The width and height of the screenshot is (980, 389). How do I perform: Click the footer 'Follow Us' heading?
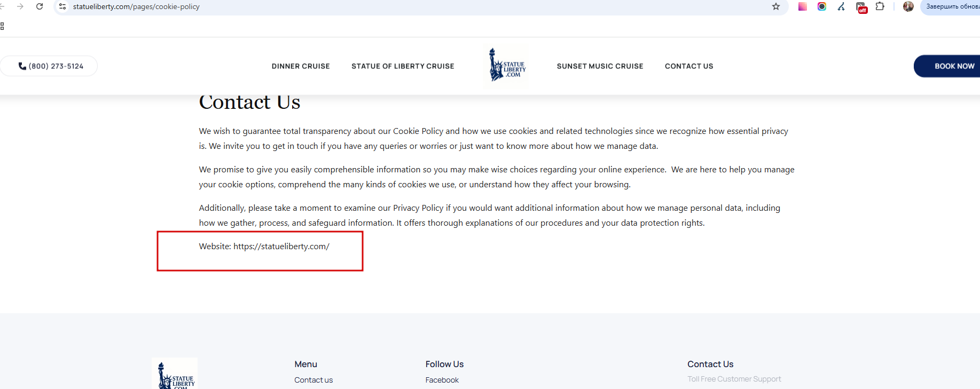click(x=444, y=364)
